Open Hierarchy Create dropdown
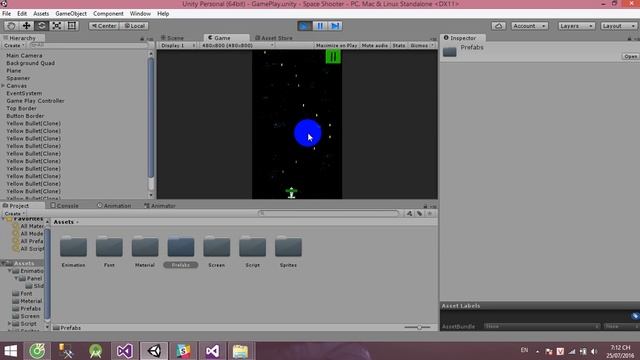This screenshot has height=360, width=640. point(14,45)
